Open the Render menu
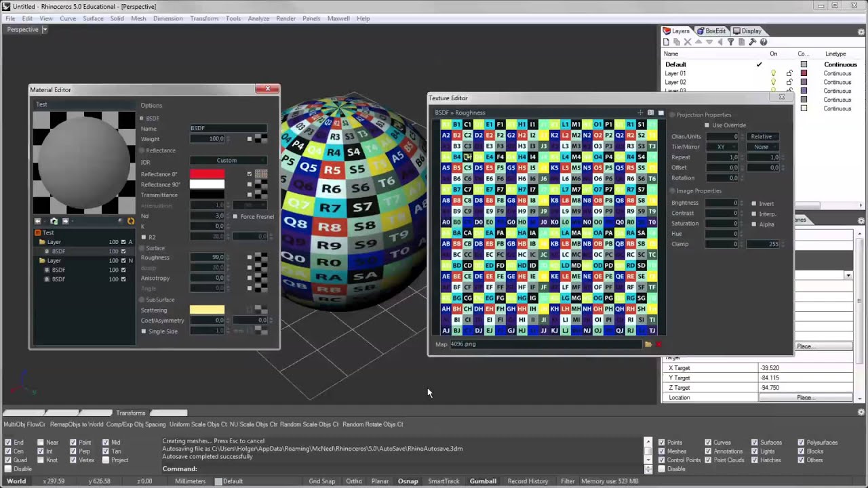Viewport: 868px width, 488px height. (285, 18)
